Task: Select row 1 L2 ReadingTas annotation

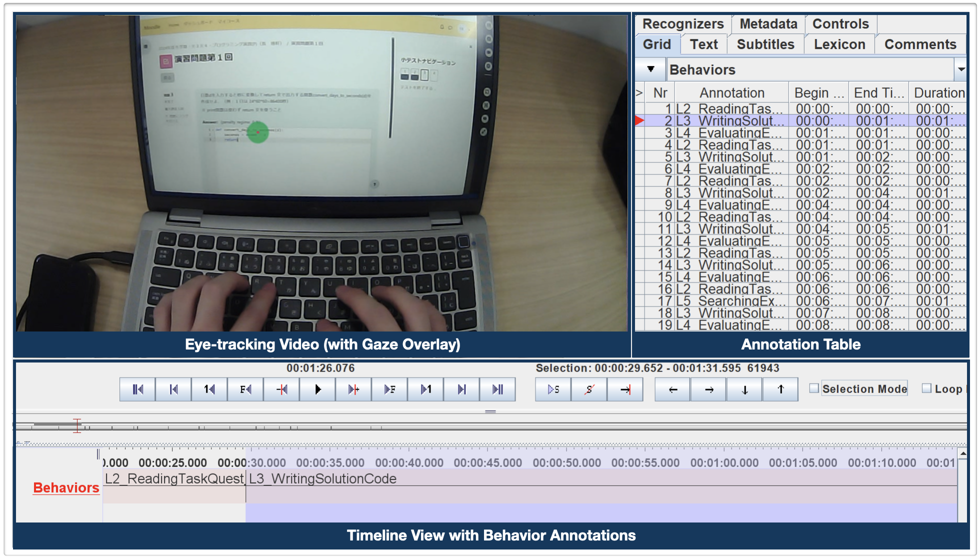Action: (x=801, y=109)
